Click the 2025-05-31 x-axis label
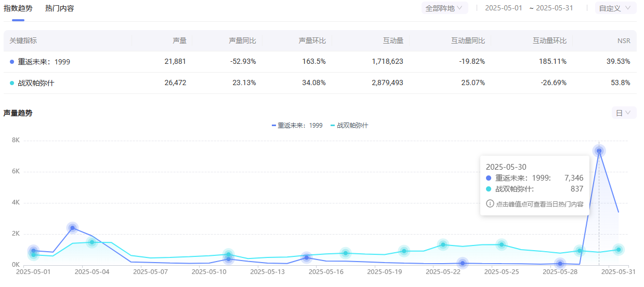This screenshot has width=644, height=287. (618, 271)
